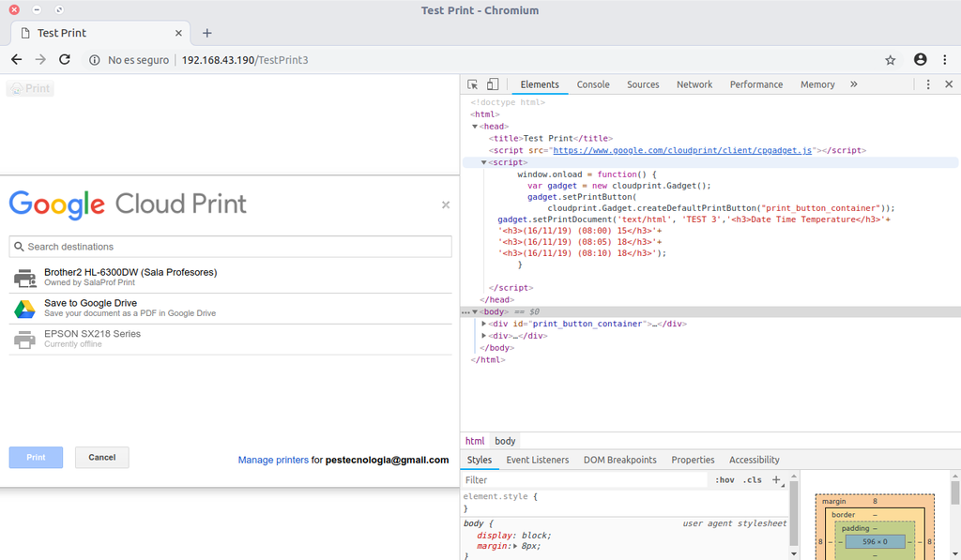Activate DevTools inspect element picker
The width and height of the screenshot is (961, 560).
click(473, 84)
